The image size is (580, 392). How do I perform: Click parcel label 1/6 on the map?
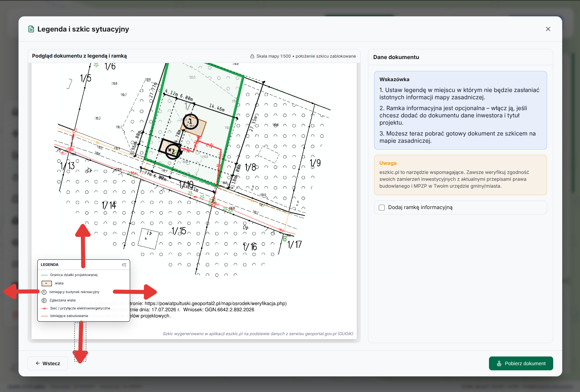point(110,67)
